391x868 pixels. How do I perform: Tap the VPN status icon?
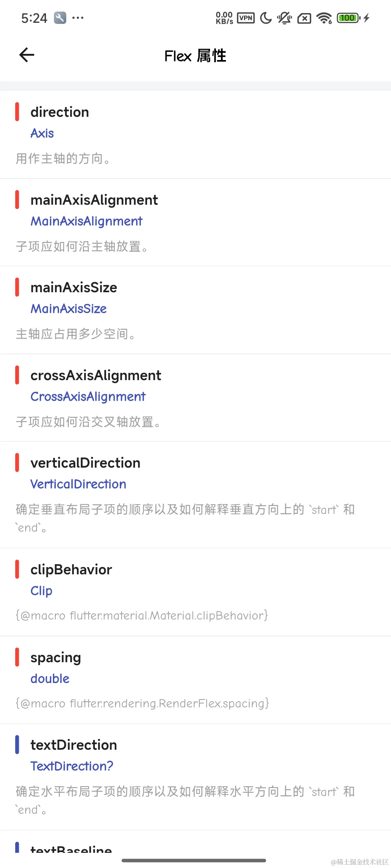tap(246, 18)
